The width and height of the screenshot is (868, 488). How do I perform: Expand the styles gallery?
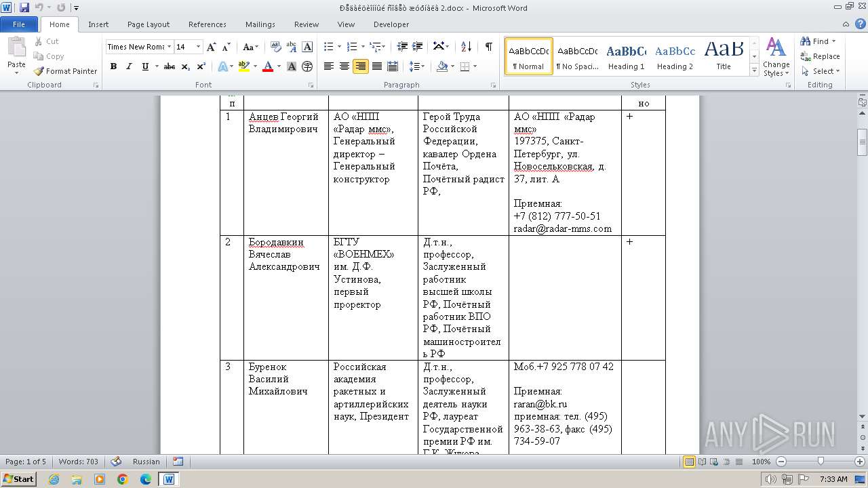click(754, 70)
